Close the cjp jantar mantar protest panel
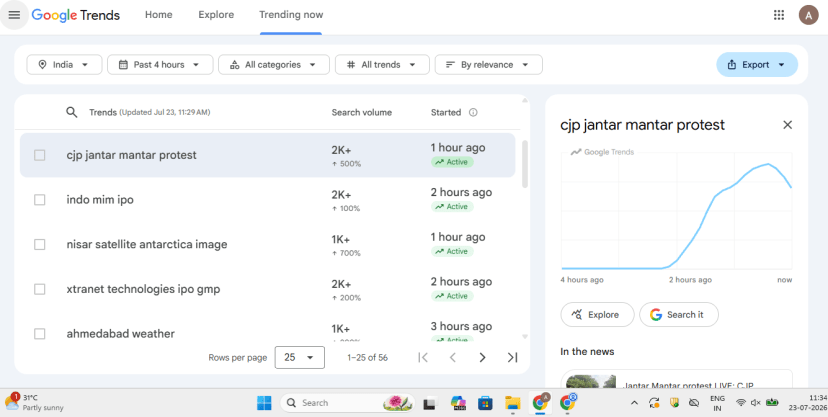This screenshot has height=417, width=828. (787, 125)
